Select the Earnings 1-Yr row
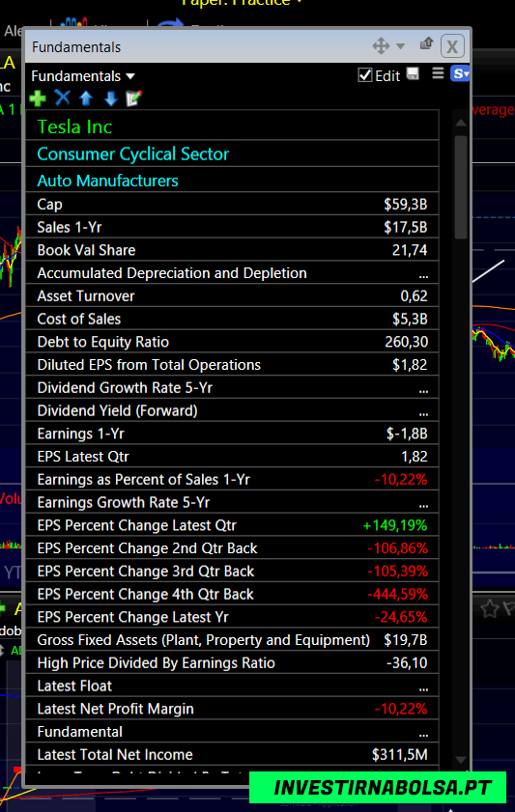The height and width of the screenshot is (812, 515). click(x=232, y=434)
